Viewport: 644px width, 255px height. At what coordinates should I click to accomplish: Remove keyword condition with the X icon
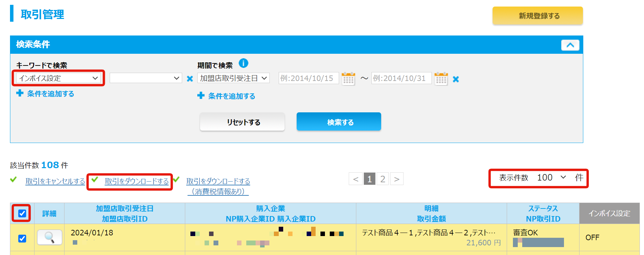click(x=190, y=79)
